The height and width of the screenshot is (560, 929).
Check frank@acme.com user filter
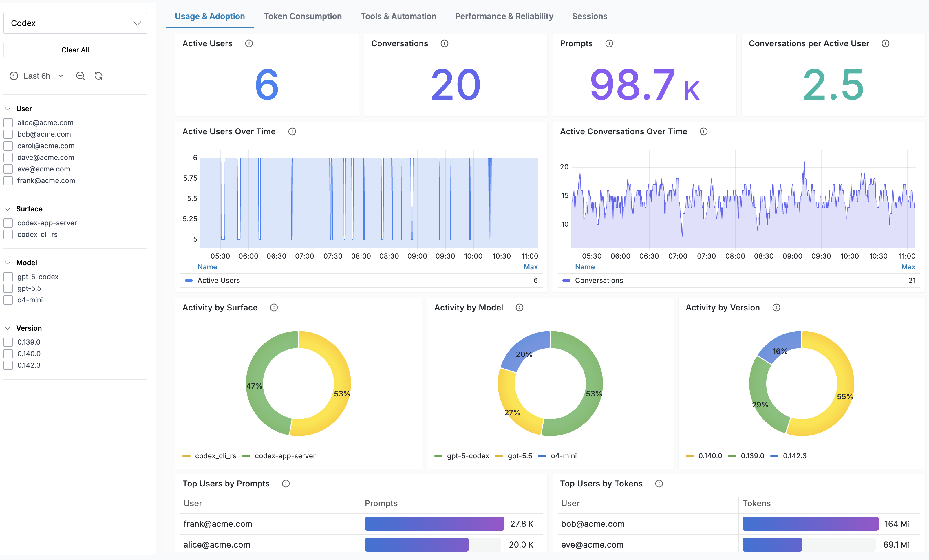point(8,181)
